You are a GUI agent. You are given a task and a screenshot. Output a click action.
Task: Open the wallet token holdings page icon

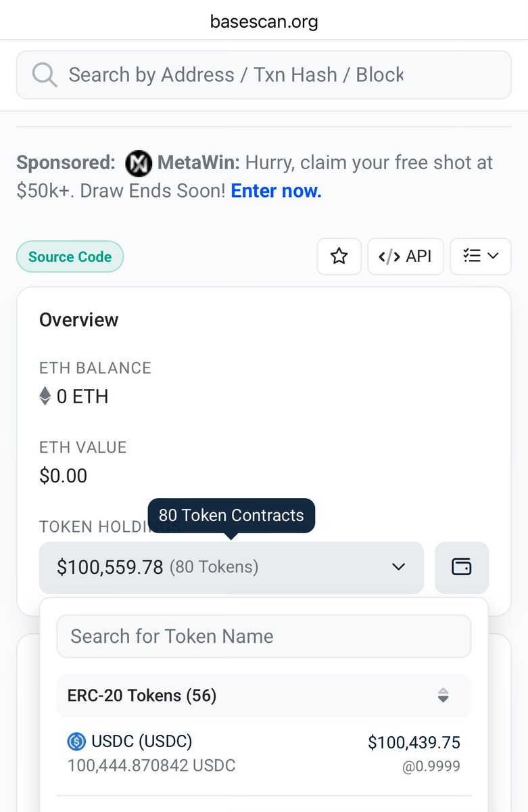click(x=462, y=567)
